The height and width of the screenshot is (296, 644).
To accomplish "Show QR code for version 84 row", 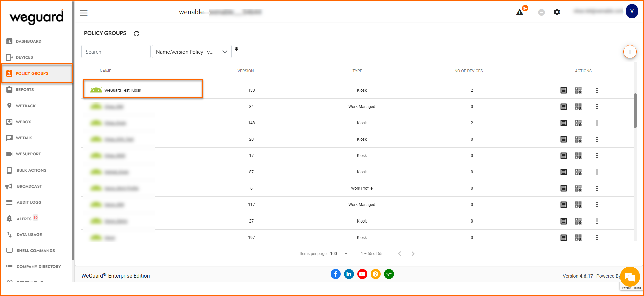I will coord(578,107).
